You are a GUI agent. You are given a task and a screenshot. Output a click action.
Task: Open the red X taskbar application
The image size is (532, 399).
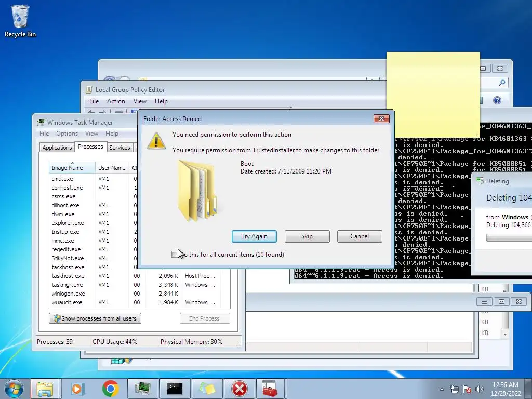point(239,389)
